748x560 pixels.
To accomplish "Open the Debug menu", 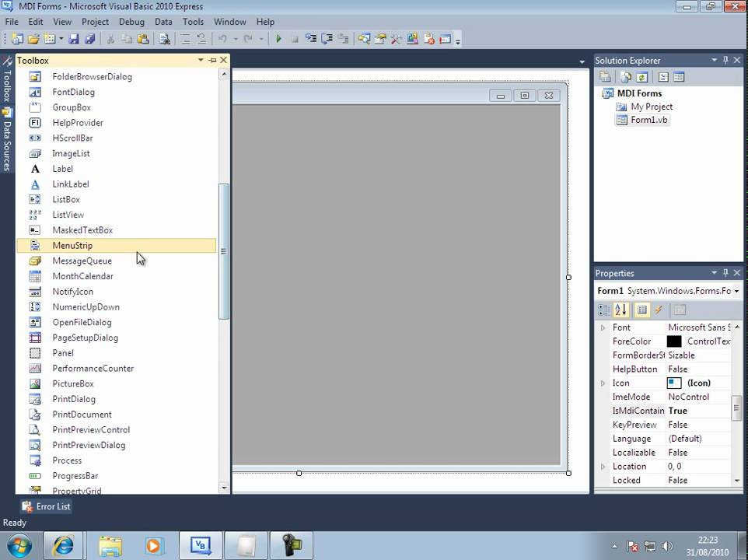I will tap(131, 22).
